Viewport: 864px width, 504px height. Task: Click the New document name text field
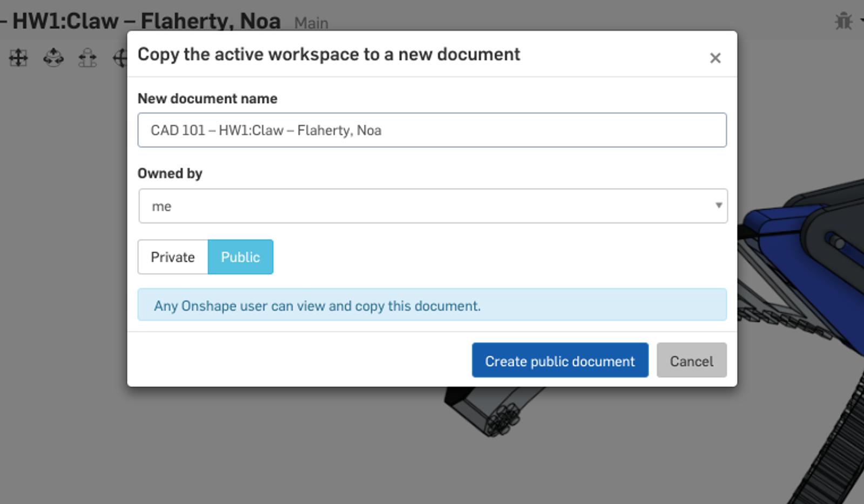[x=432, y=130]
